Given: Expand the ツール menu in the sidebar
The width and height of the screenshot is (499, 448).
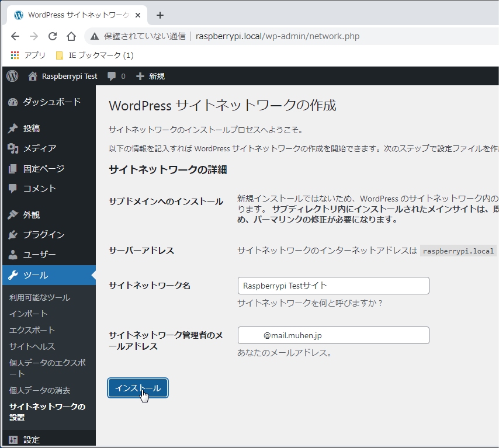Looking at the screenshot, I should click(36, 275).
